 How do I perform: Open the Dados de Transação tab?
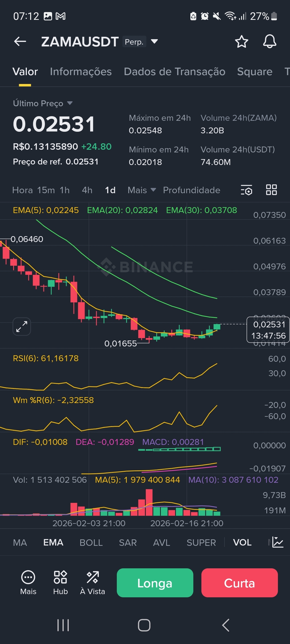[x=175, y=72]
